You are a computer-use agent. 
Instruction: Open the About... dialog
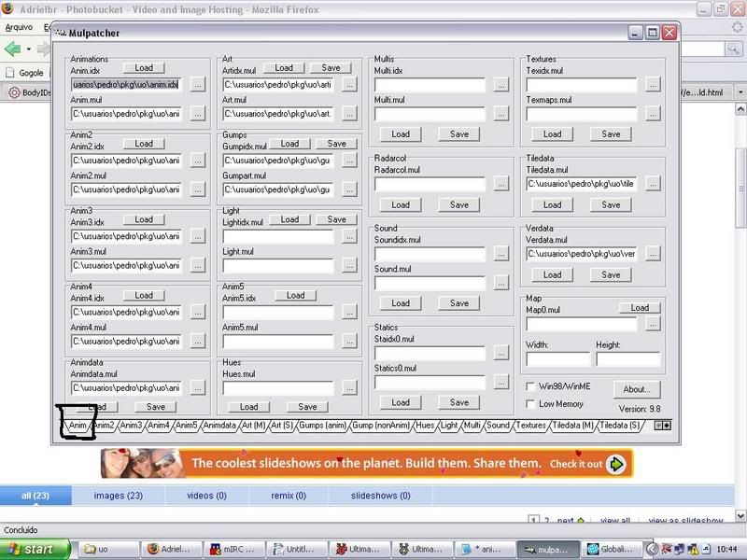click(637, 389)
